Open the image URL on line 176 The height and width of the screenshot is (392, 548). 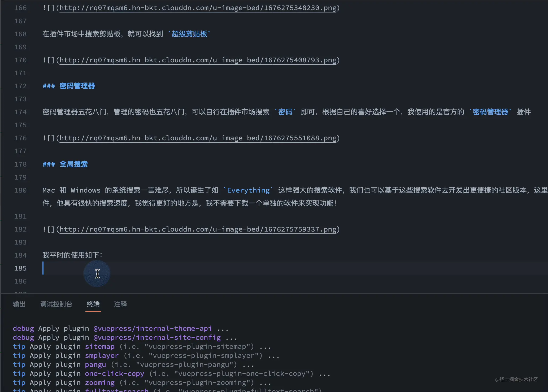click(198, 138)
